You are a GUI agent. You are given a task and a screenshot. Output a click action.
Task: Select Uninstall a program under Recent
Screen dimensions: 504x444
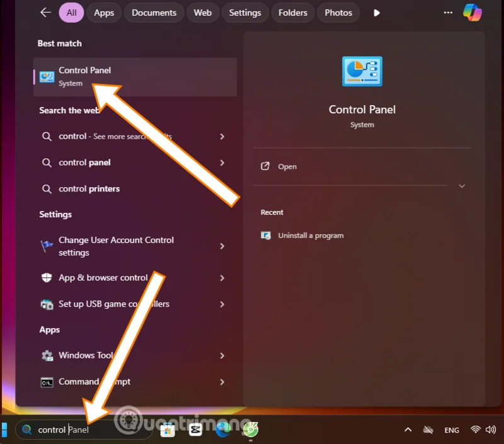click(x=311, y=235)
